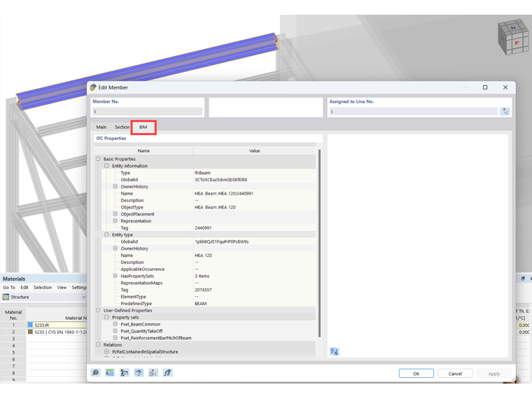Select the Name value HEA Beam :HEA 120:2440991
The height and width of the screenshot is (399, 532).
tap(224, 193)
